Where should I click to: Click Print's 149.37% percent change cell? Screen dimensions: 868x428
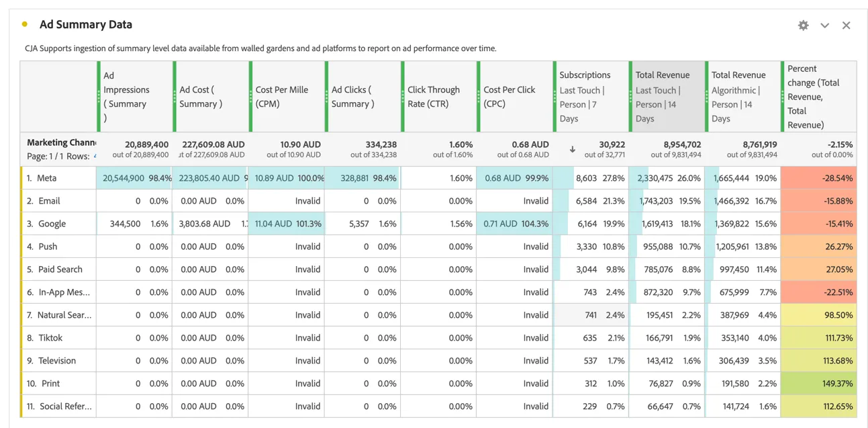click(x=818, y=384)
